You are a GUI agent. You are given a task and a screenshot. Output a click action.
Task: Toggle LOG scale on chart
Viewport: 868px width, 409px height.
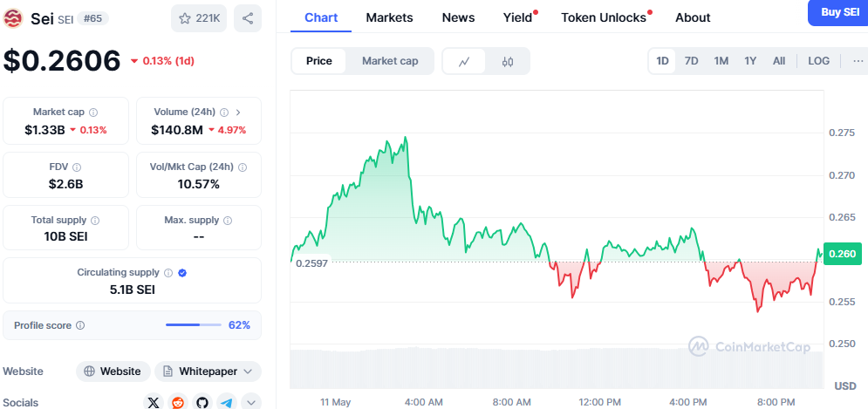(x=819, y=61)
